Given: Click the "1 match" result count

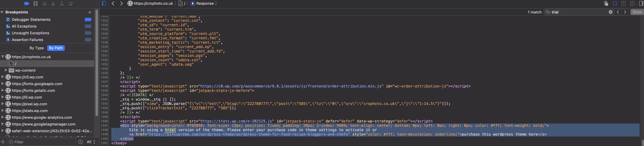Looking at the screenshot, I should [534, 12].
